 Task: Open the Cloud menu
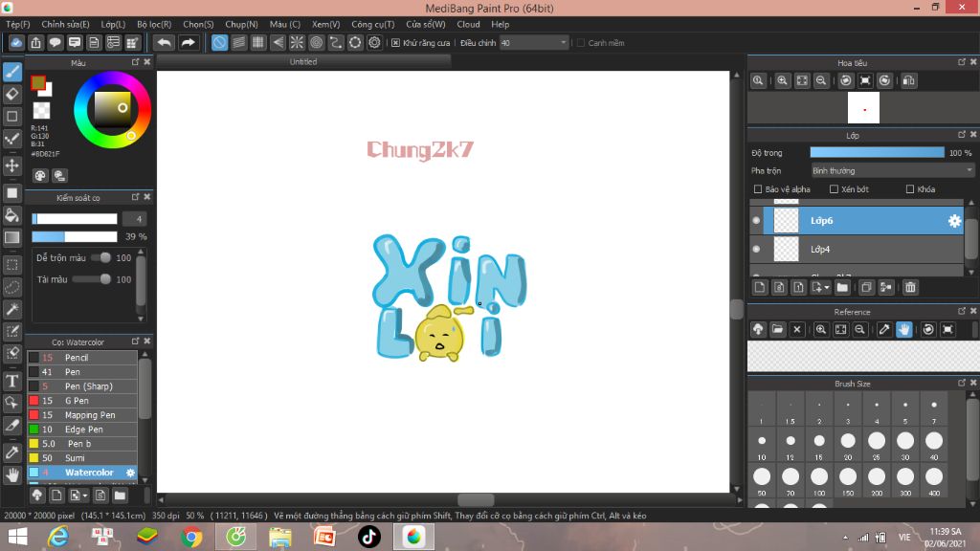coord(468,24)
